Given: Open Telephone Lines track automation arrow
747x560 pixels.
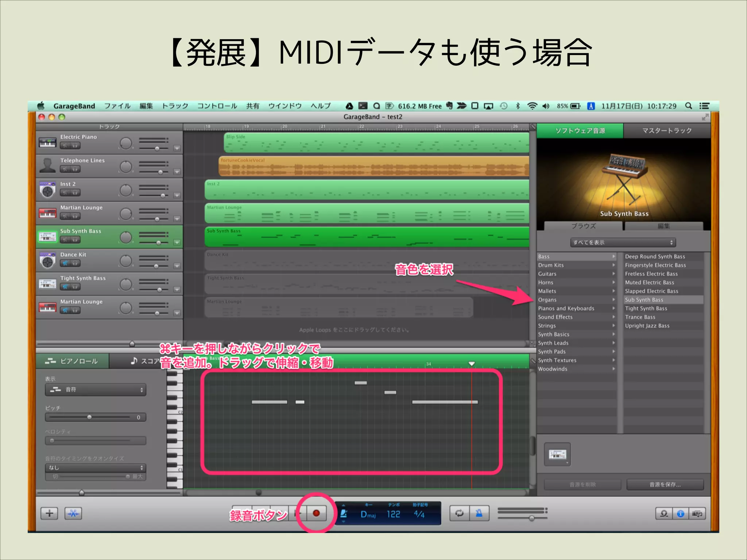Looking at the screenshot, I should tap(177, 172).
